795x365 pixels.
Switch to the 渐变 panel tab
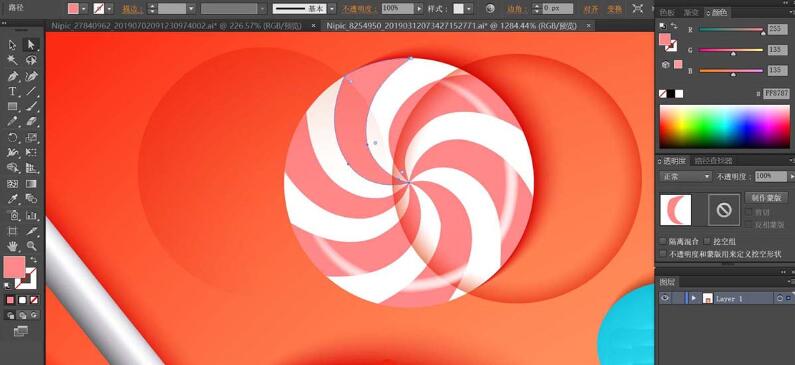click(x=691, y=12)
